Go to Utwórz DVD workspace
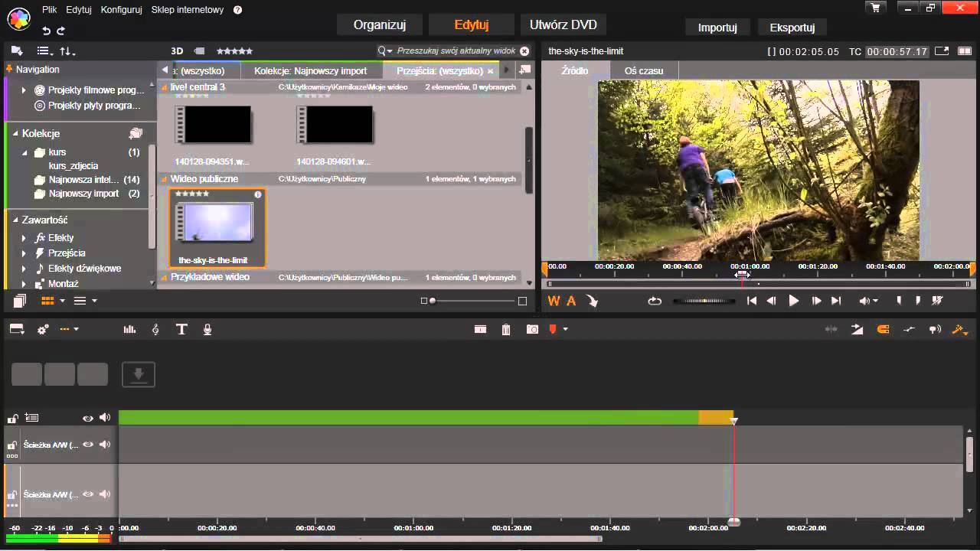Screen dimensions: 980x551 point(563,24)
